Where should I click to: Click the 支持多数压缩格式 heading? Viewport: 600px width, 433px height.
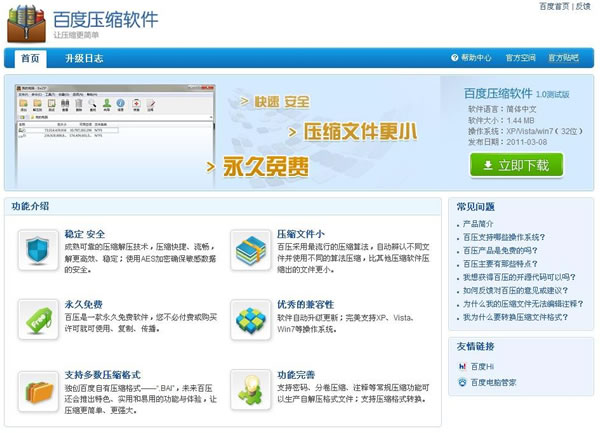pos(102,374)
